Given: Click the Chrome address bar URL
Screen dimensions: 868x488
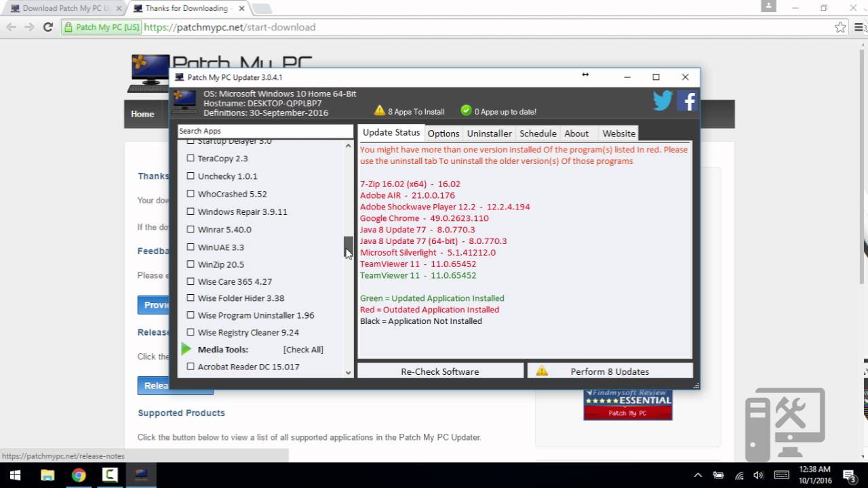Looking at the screenshot, I should click(x=230, y=27).
